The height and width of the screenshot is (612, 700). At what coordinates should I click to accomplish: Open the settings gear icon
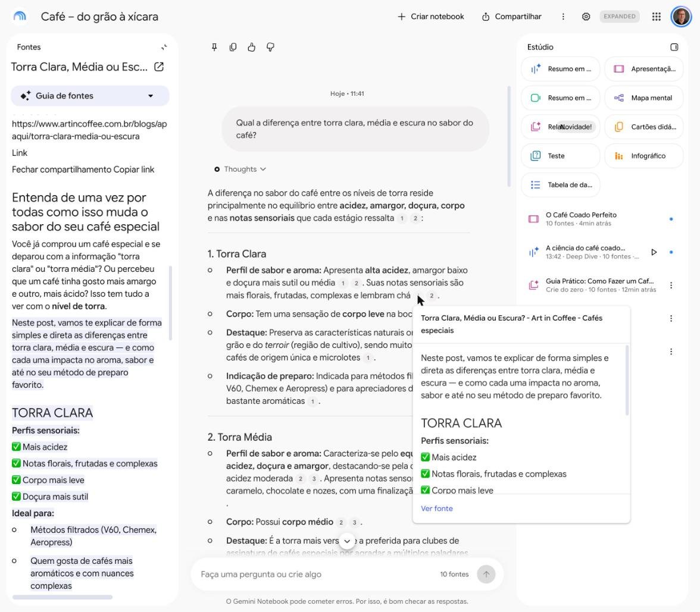coord(586,17)
